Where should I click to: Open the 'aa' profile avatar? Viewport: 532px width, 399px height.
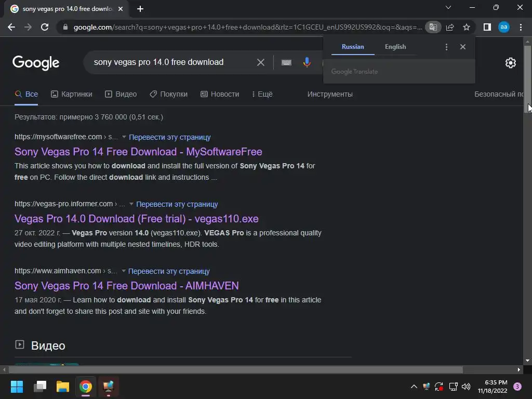click(504, 27)
